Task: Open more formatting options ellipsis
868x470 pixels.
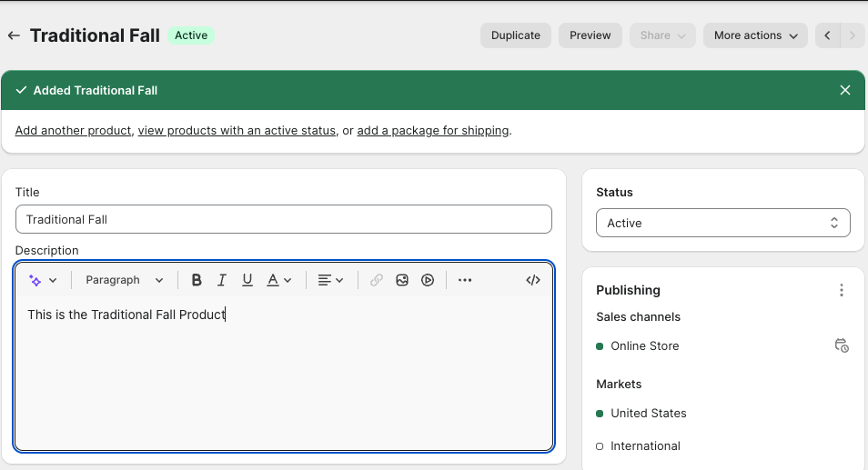Action: [465, 280]
